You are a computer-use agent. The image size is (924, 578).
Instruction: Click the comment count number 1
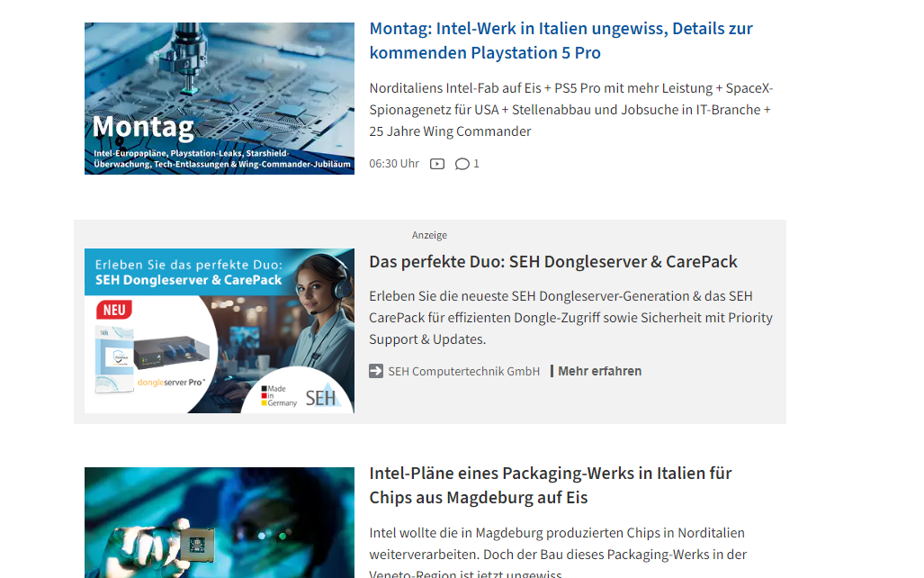[476, 164]
